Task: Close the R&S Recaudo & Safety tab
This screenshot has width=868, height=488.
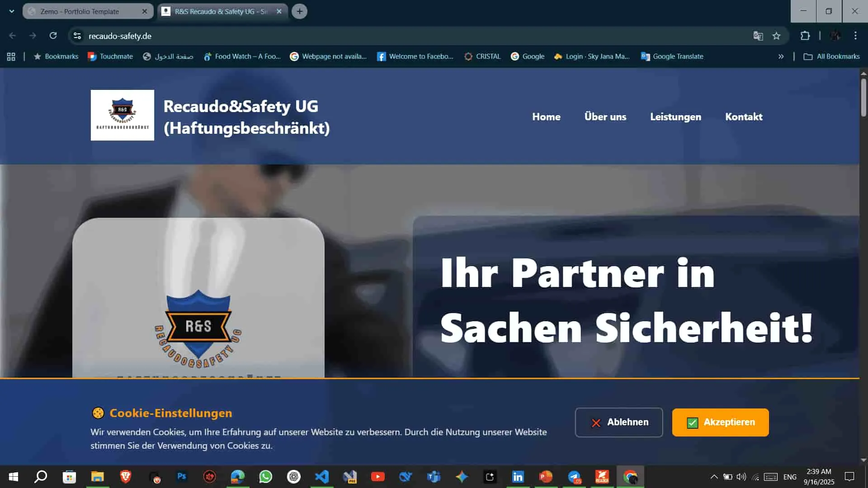Action: tap(279, 11)
